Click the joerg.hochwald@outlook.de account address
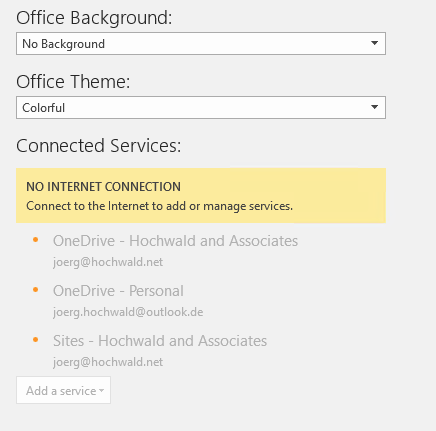436x431 pixels. [x=128, y=312]
